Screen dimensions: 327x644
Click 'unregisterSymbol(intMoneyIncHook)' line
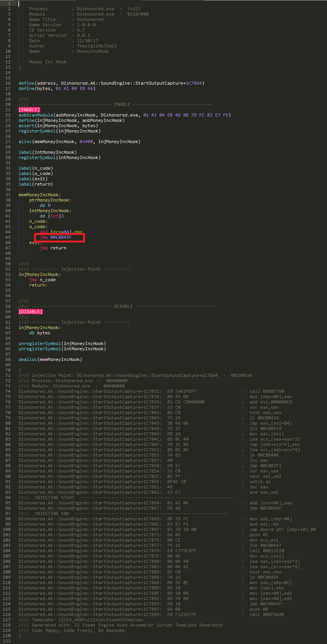[62, 349]
